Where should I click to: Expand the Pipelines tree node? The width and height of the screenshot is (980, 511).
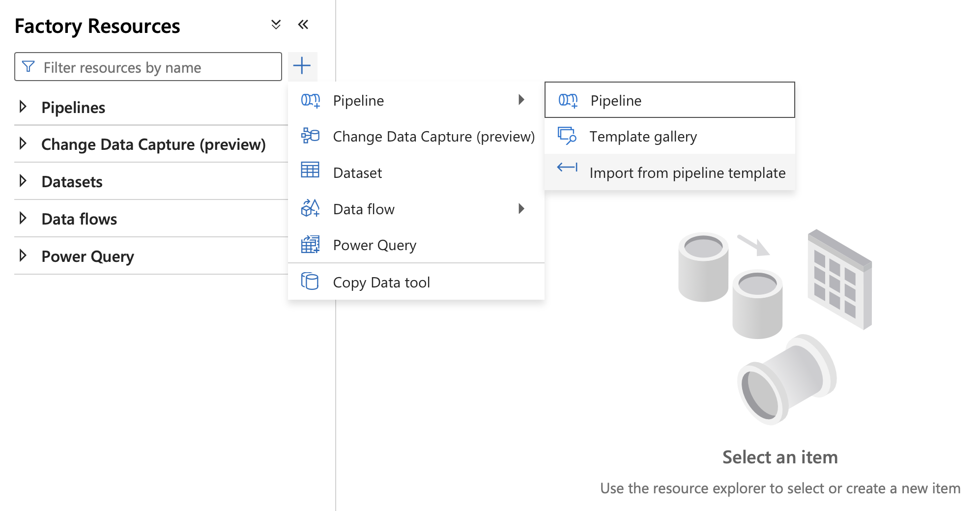(x=23, y=107)
